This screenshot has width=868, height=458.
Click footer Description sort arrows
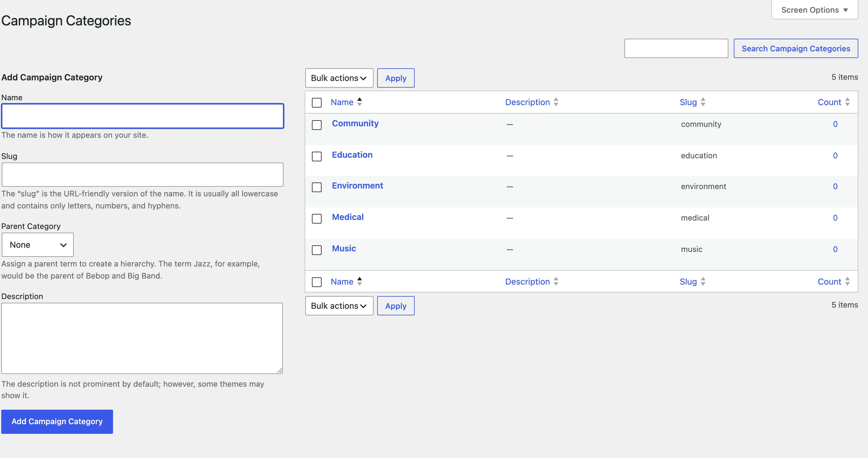coord(556,282)
